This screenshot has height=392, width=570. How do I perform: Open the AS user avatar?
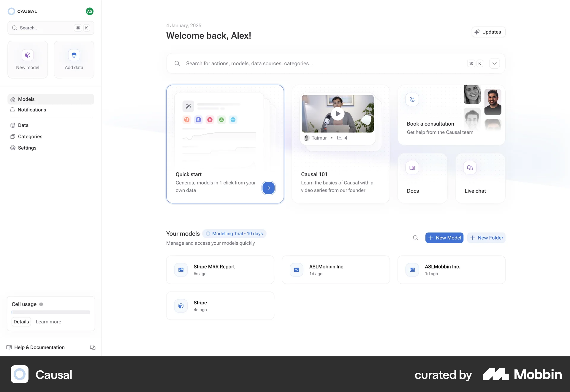(90, 11)
